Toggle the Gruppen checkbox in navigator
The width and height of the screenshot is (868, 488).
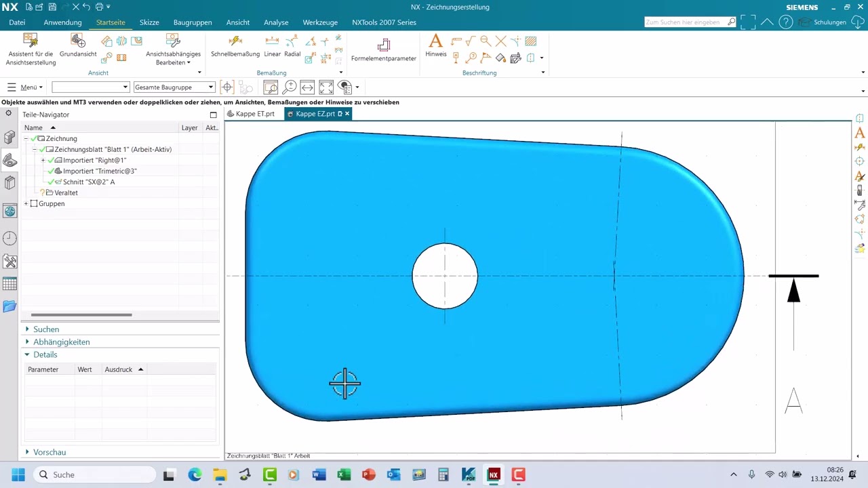[35, 203]
